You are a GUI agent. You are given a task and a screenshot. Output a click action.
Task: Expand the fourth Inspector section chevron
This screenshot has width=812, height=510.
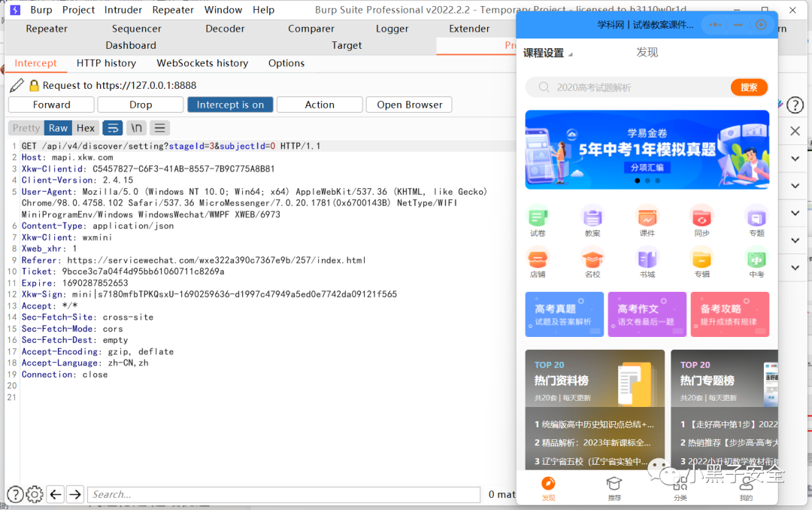click(795, 241)
